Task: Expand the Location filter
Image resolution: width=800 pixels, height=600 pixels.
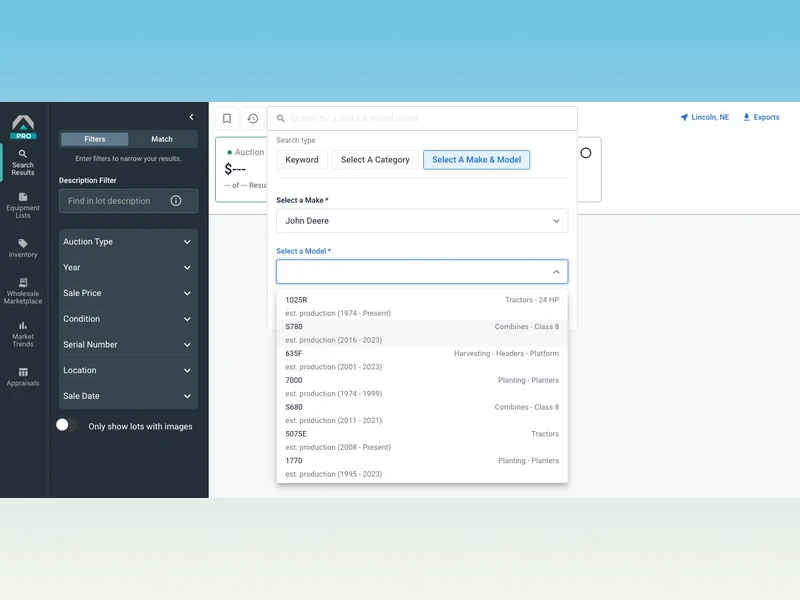Action: click(128, 370)
